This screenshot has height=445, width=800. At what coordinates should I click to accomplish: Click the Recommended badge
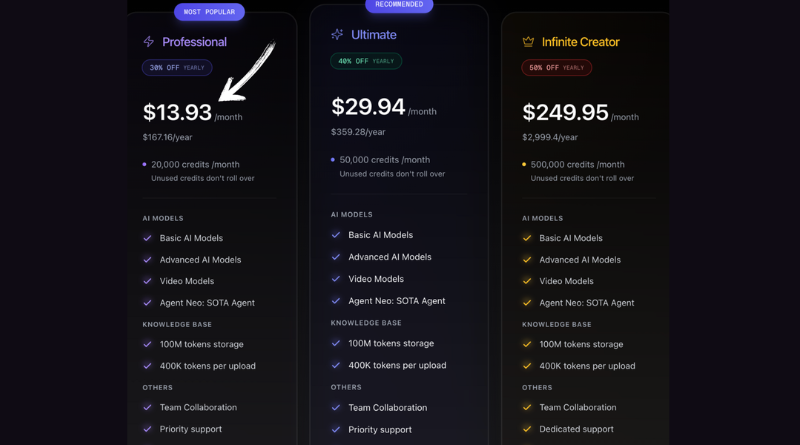pyautogui.click(x=399, y=5)
